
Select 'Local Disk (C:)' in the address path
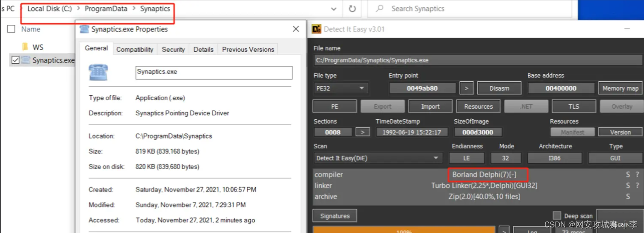pyautogui.click(x=50, y=9)
